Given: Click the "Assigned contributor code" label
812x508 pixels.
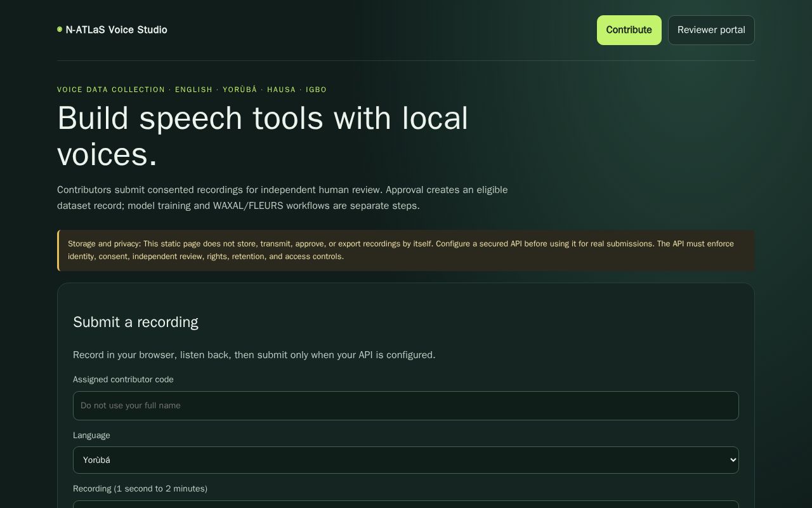Looking at the screenshot, I should [x=123, y=380].
